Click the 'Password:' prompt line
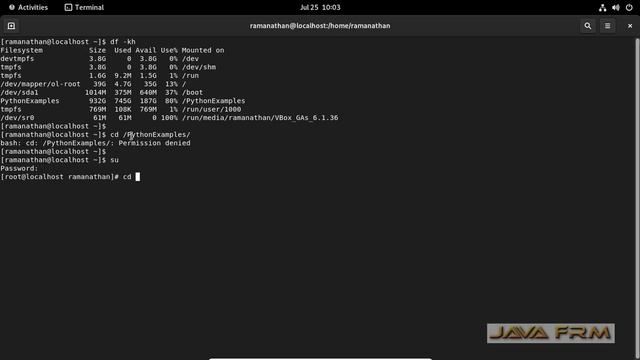Screen dimensions: 640x360 19,168
